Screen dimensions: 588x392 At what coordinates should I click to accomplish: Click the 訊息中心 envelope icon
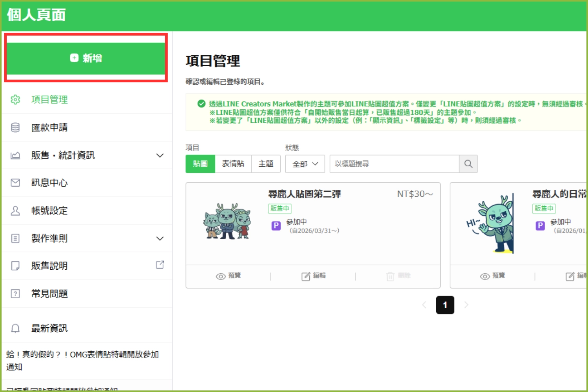[x=15, y=183]
